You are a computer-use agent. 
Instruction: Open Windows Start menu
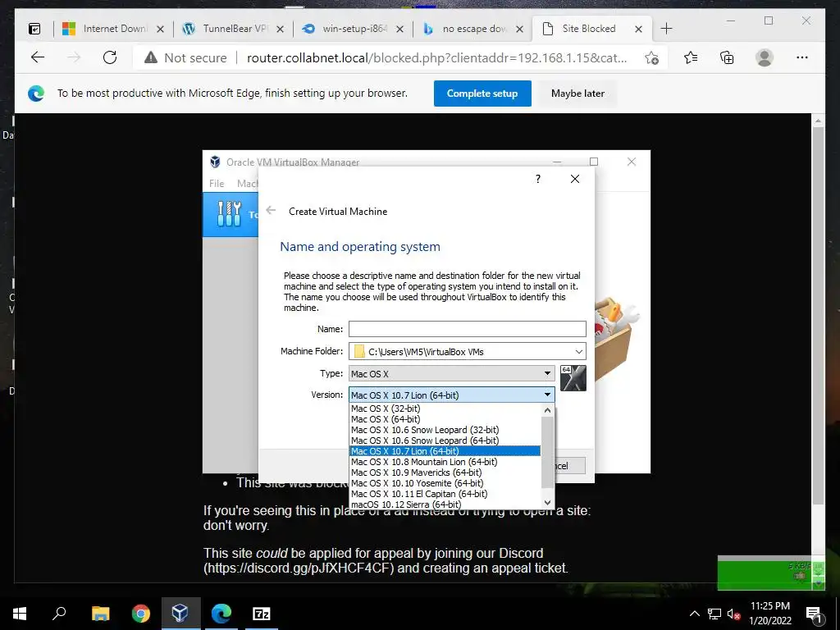(x=20, y=614)
